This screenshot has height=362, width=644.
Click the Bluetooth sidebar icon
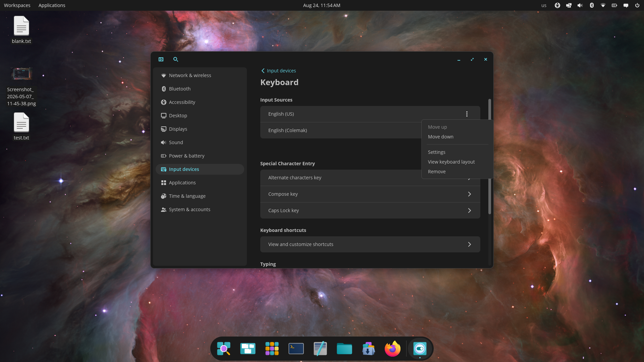[163, 89]
